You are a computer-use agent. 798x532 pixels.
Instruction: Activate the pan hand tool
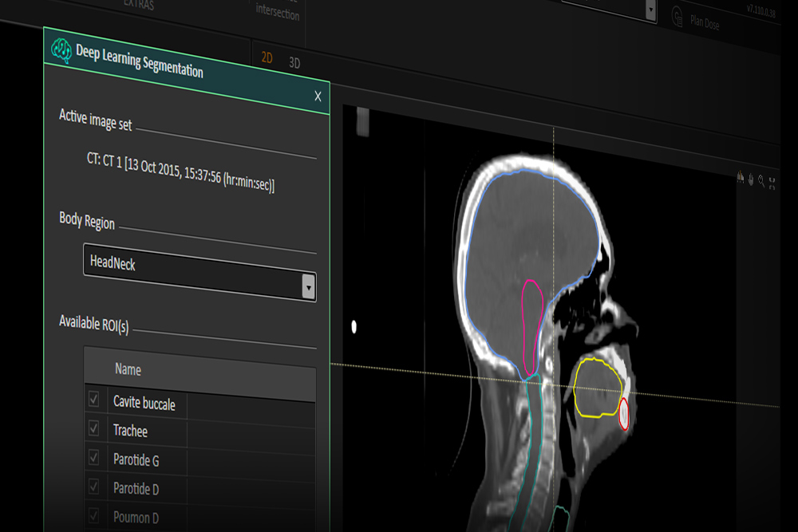751,180
